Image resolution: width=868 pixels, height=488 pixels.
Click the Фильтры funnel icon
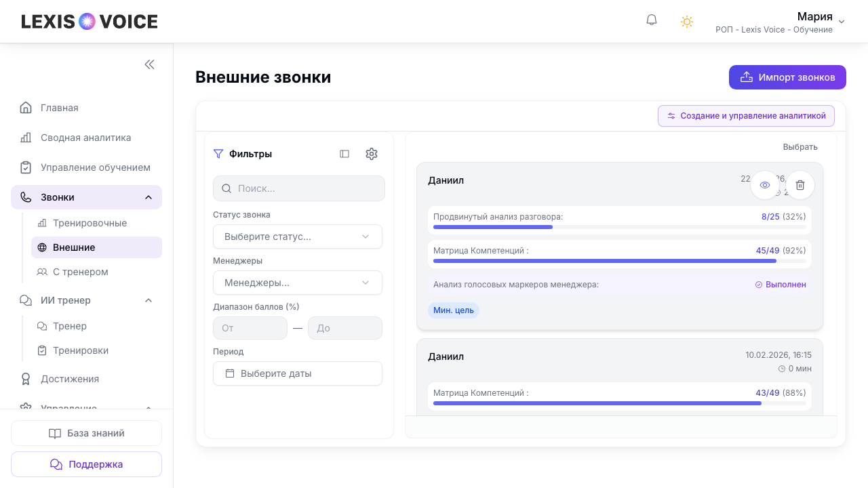218,154
